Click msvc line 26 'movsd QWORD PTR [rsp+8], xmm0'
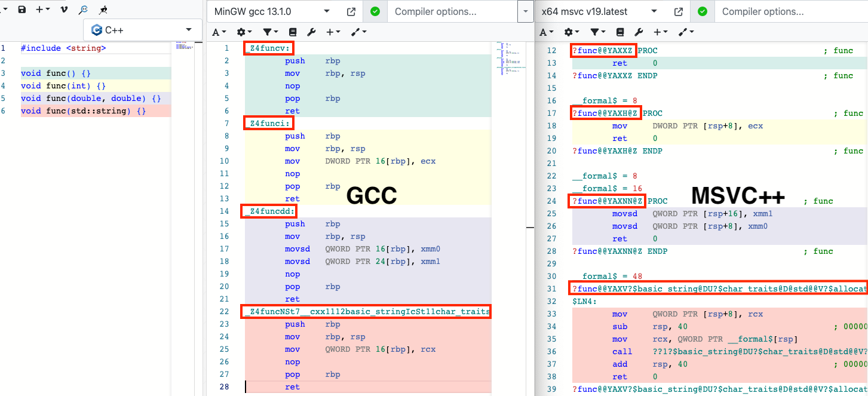Viewport: 868px width, 396px height. 690,226
